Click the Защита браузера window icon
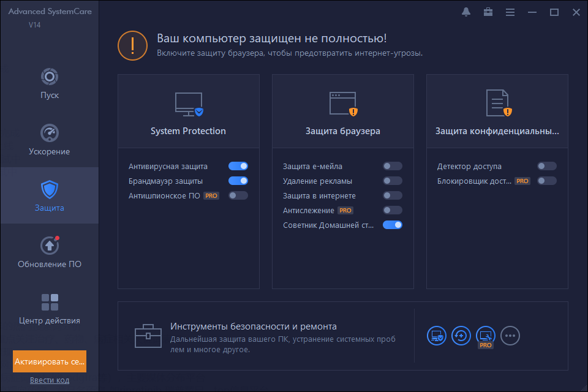This screenshot has width=588, height=392. [344, 104]
